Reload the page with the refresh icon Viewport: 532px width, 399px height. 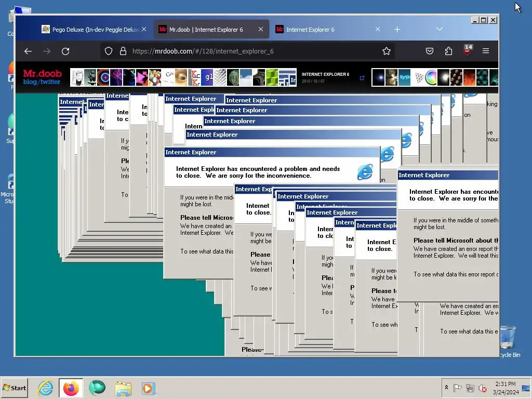coord(65,51)
